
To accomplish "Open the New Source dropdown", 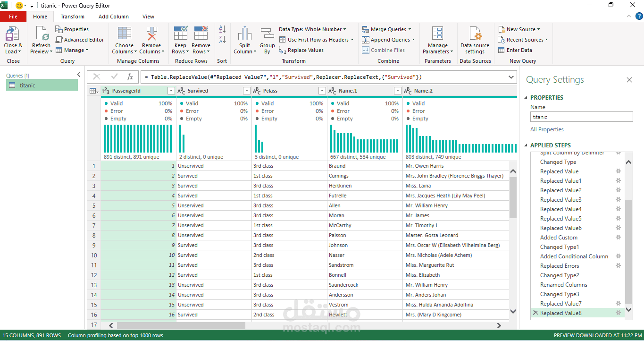I will coord(519,29).
